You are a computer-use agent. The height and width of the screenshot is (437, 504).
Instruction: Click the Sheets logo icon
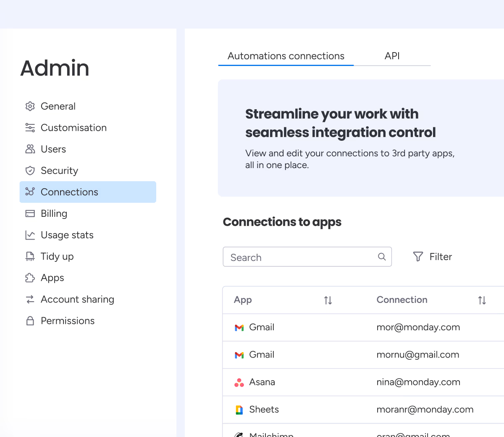(x=239, y=410)
